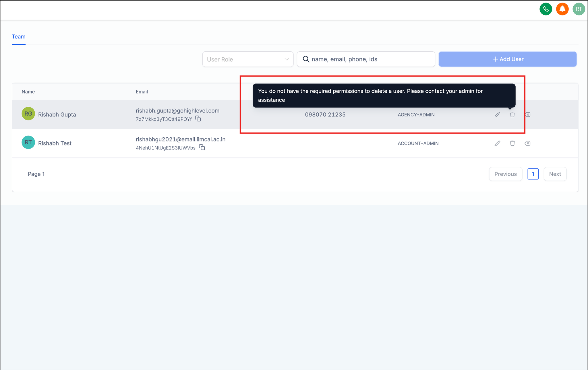The image size is (588, 370).
Task: Select the name Rishabh Test
Action: coord(55,143)
